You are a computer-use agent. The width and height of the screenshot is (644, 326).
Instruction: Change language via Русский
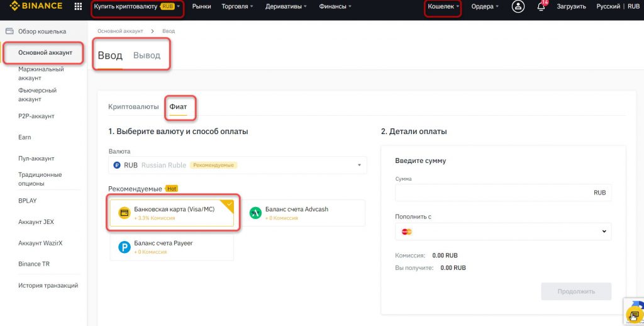pyautogui.click(x=608, y=6)
